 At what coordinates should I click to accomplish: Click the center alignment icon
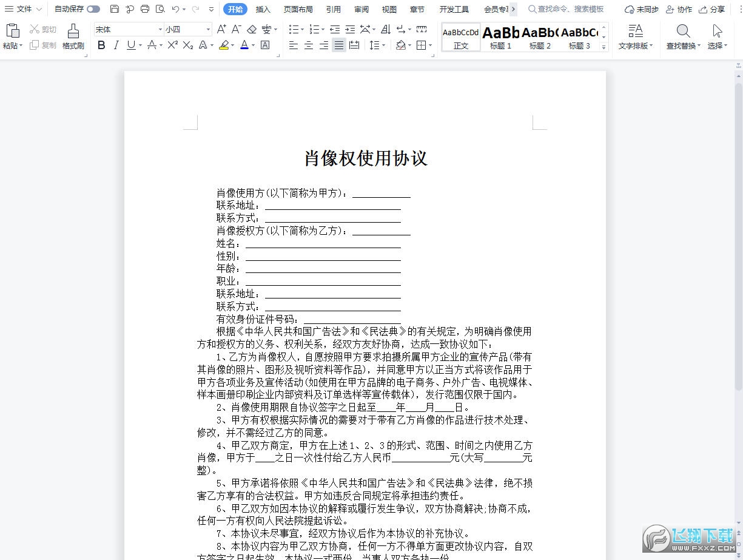(x=309, y=45)
